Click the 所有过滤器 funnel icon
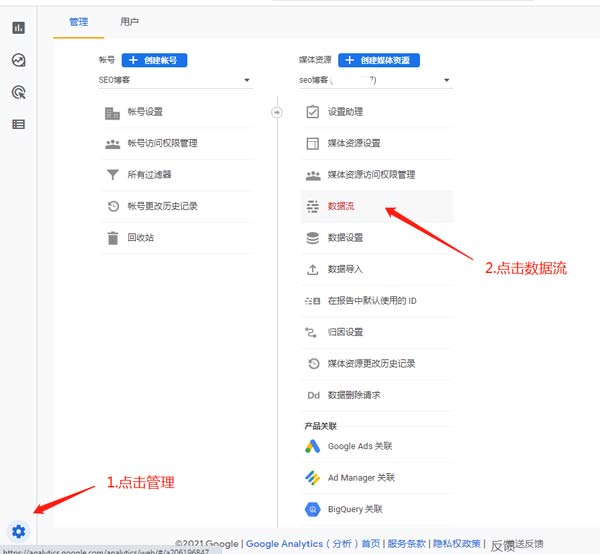 click(x=112, y=174)
